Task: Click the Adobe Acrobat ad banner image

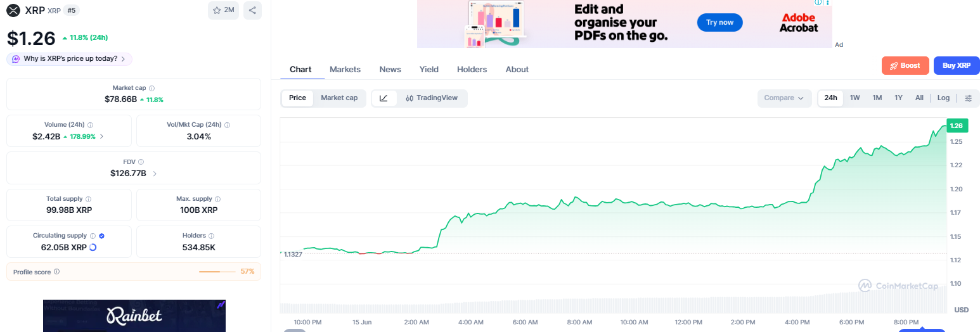Action: point(624,23)
